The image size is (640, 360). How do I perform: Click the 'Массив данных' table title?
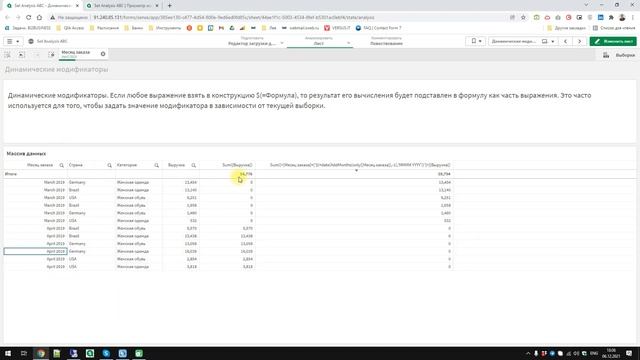tap(26, 153)
